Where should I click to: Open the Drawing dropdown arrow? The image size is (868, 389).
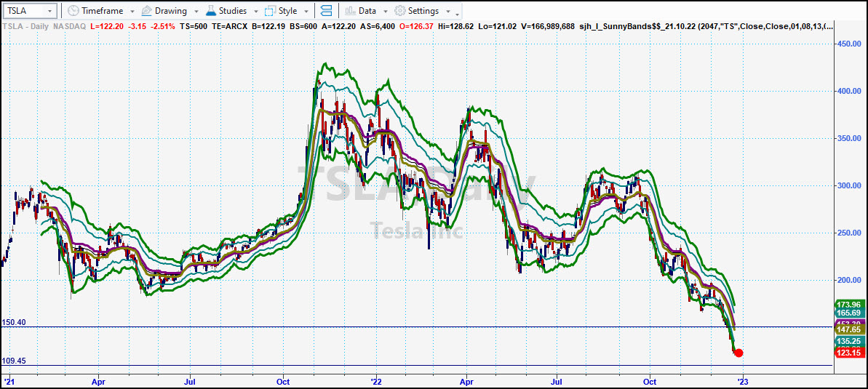pos(196,11)
